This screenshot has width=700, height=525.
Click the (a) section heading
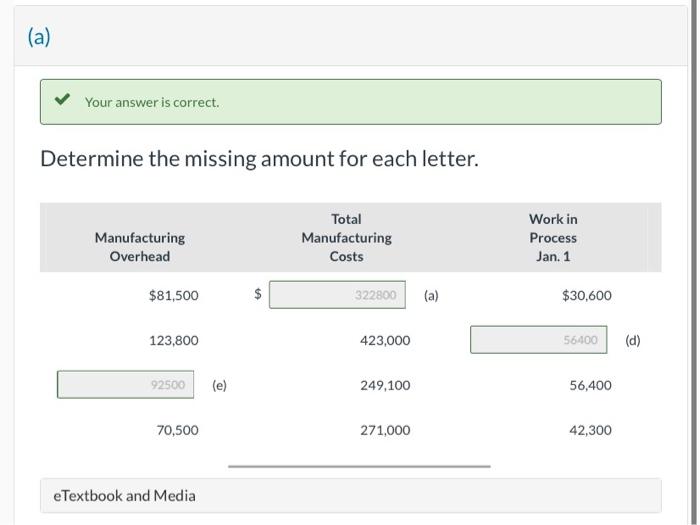click(39, 37)
